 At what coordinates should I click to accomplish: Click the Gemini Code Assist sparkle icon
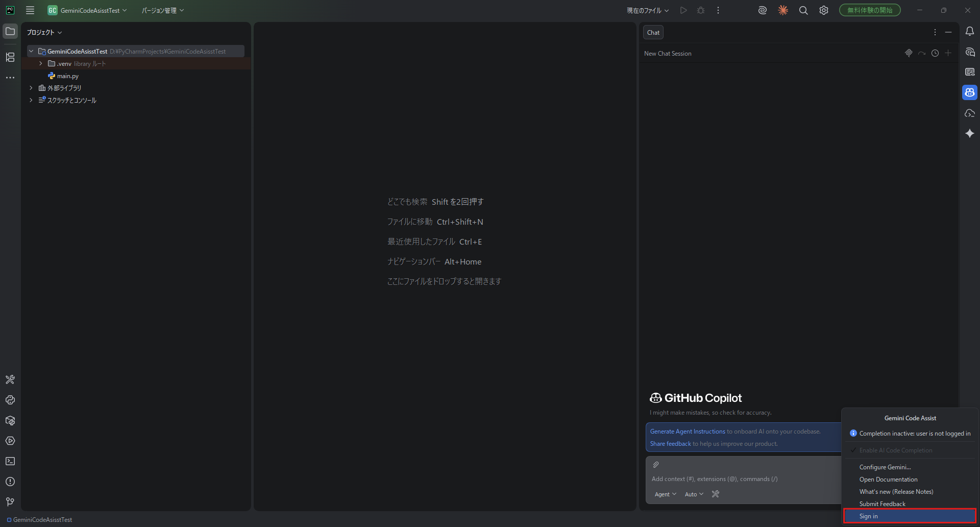pyautogui.click(x=969, y=133)
